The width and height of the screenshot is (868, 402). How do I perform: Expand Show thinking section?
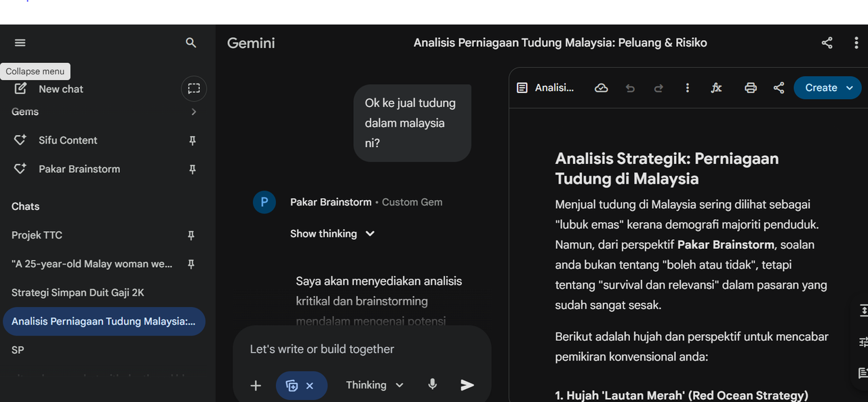point(332,233)
